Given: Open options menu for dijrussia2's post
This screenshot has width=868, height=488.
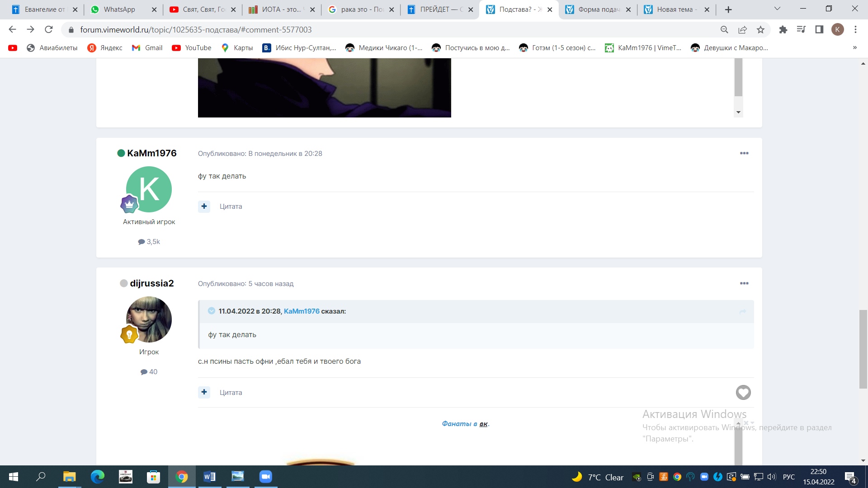Looking at the screenshot, I should coord(744,283).
